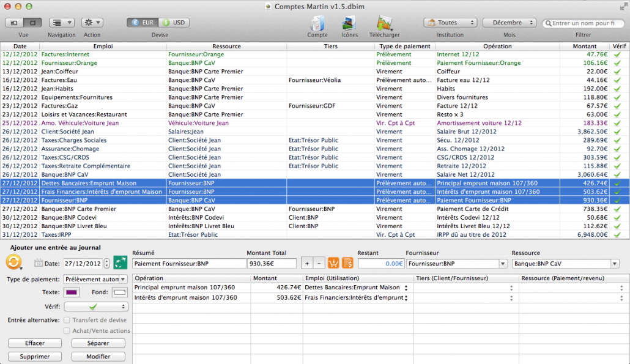The image size is (630, 364).
Task: Open Emploi selector for Intérêts d'emprunt row
Action: coord(406,298)
